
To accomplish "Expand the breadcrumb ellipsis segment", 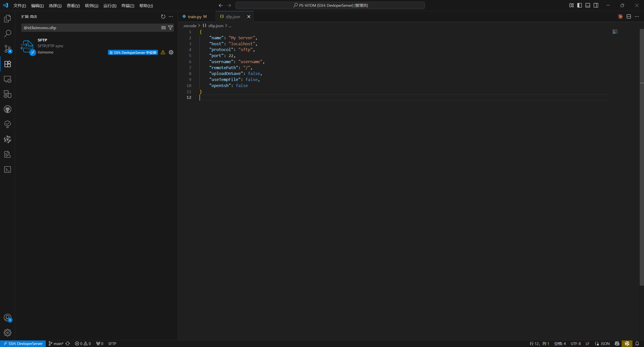I will (x=230, y=26).
